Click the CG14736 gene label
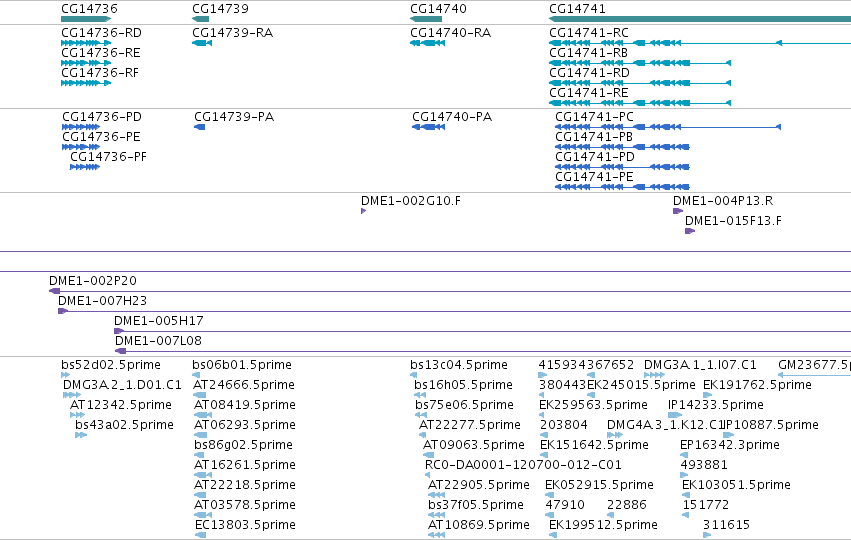 tap(89, 9)
